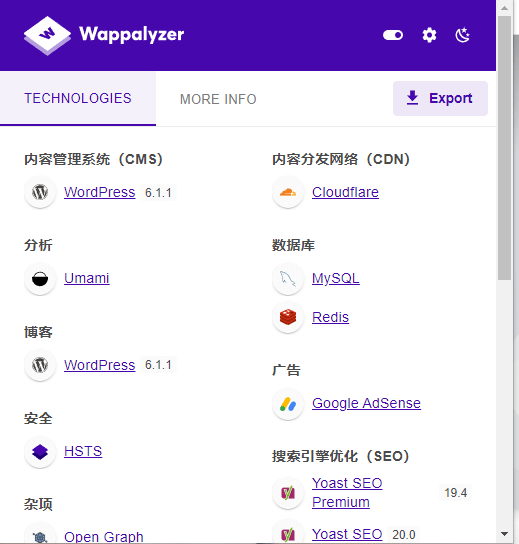This screenshot has height=544, width=519.
Task: Click the scrollbar up arrow
Action: 504,8
